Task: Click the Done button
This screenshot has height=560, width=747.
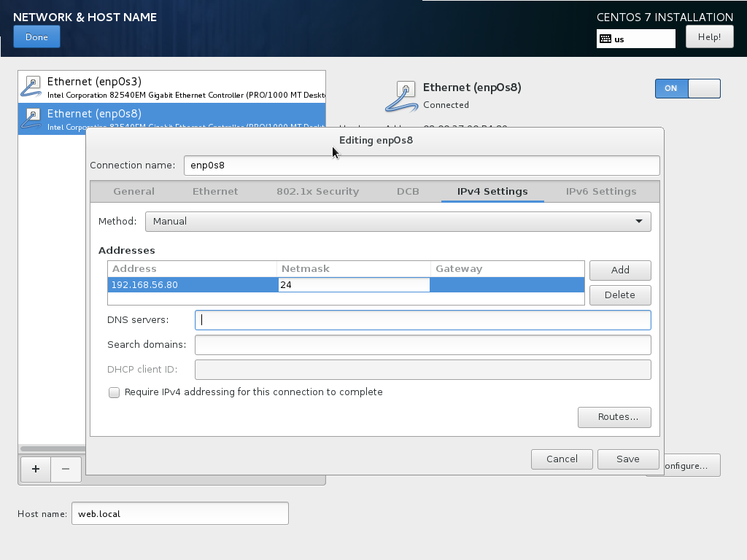Action: click(36, 37)
